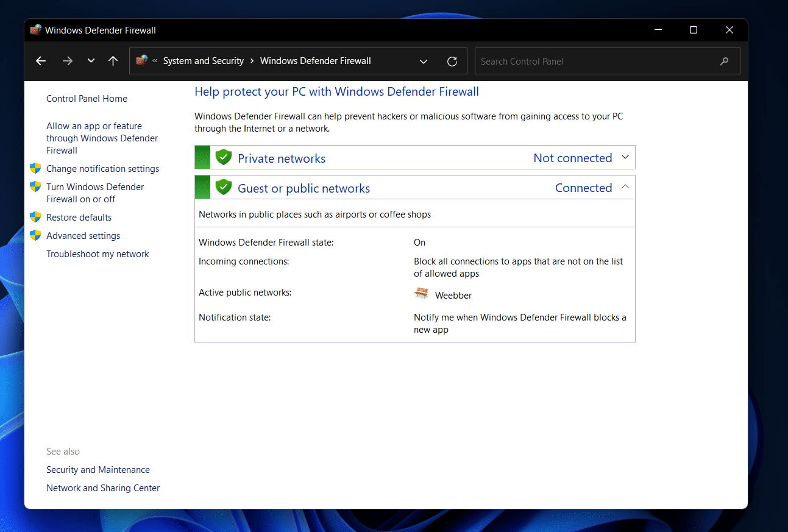The height and width of the screenshot is (532, 788).
Task: Click the green shield beside Private networks
Action: coord(224,157)
